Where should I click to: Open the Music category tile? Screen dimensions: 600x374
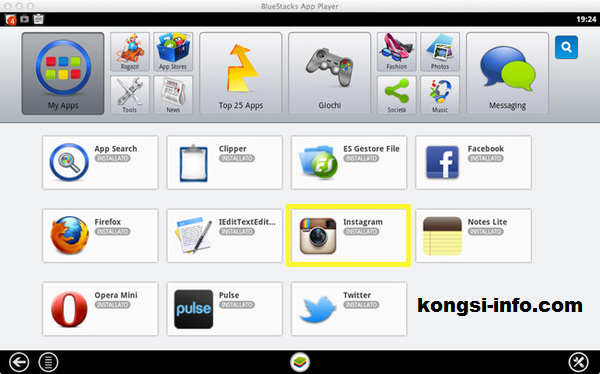coord(440,95)
